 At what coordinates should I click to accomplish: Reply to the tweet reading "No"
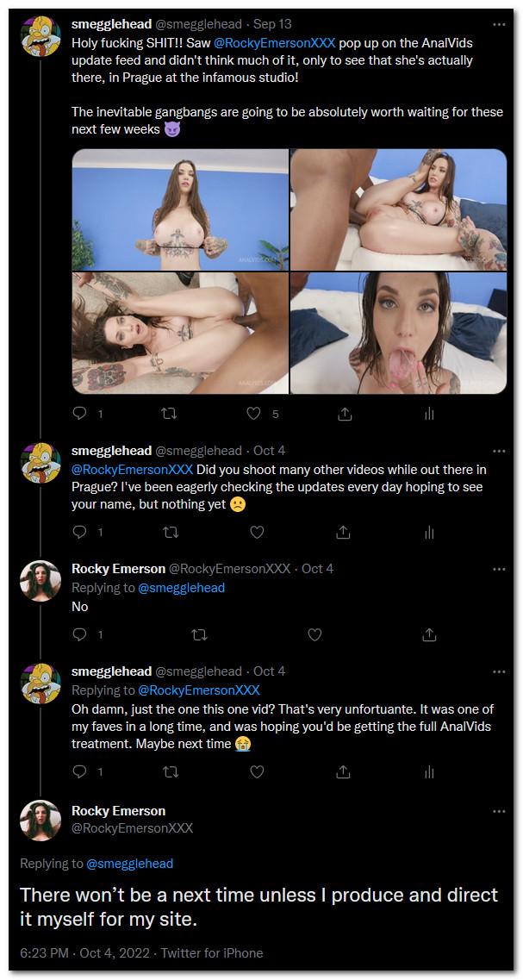80,634
